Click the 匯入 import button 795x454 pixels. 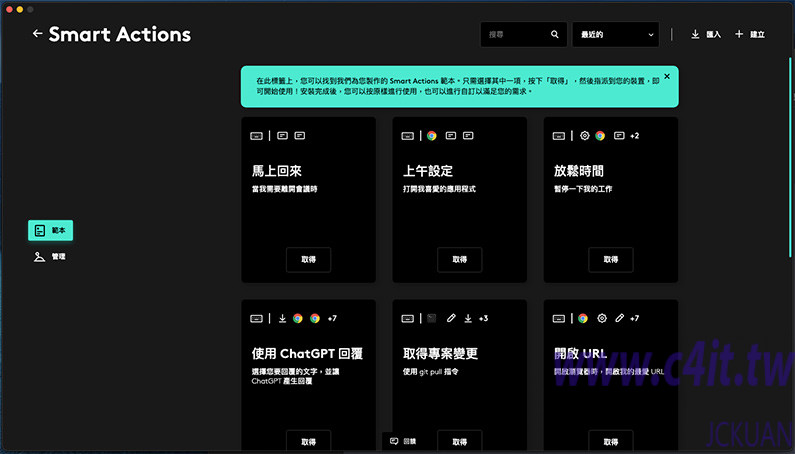pyautogui.click(x=706, y=34)
